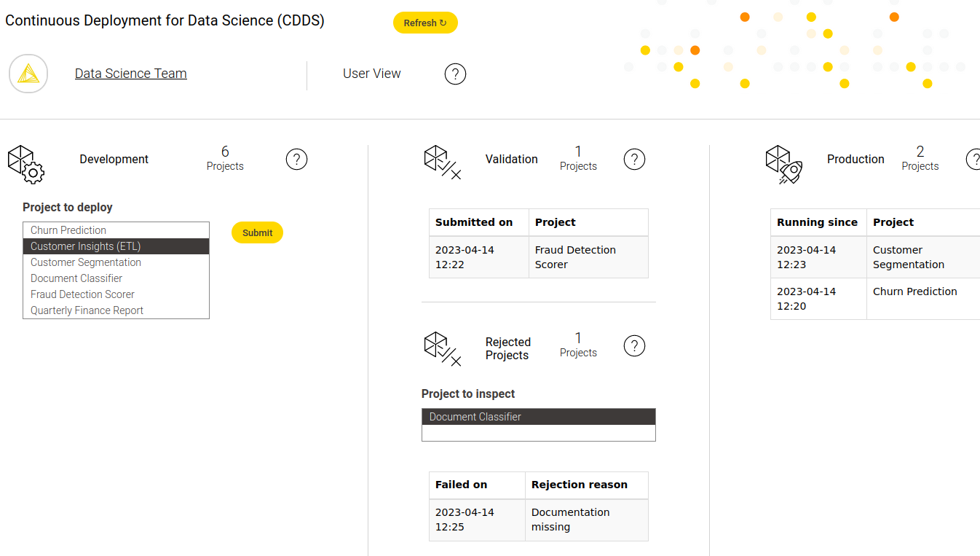The width and height of the screenshot is (980, 556).
Task: Choose Quarterly Finance Report to deploy
Action: (x=87, y=310)
